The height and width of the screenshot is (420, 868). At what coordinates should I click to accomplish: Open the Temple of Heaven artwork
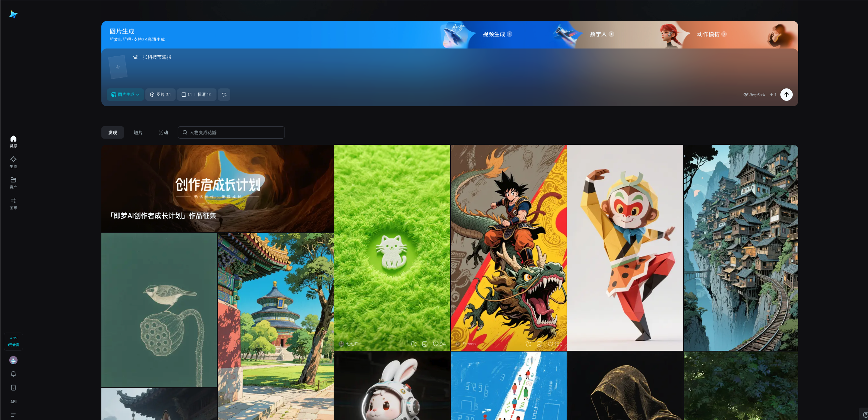(276, 326)
